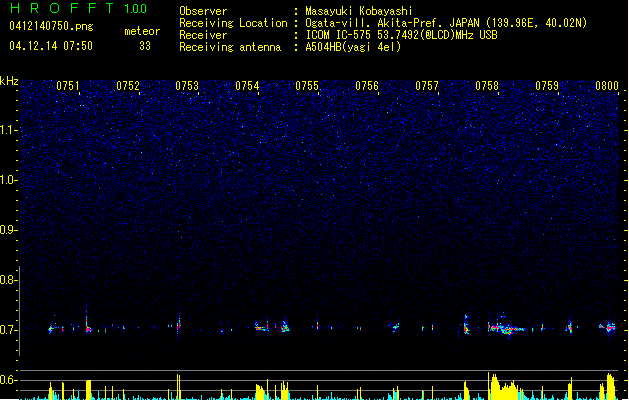The height and width of the screenshot is (400, 629).
Task: Click the Receiving antenna label
Action: [x=230, y=47]
